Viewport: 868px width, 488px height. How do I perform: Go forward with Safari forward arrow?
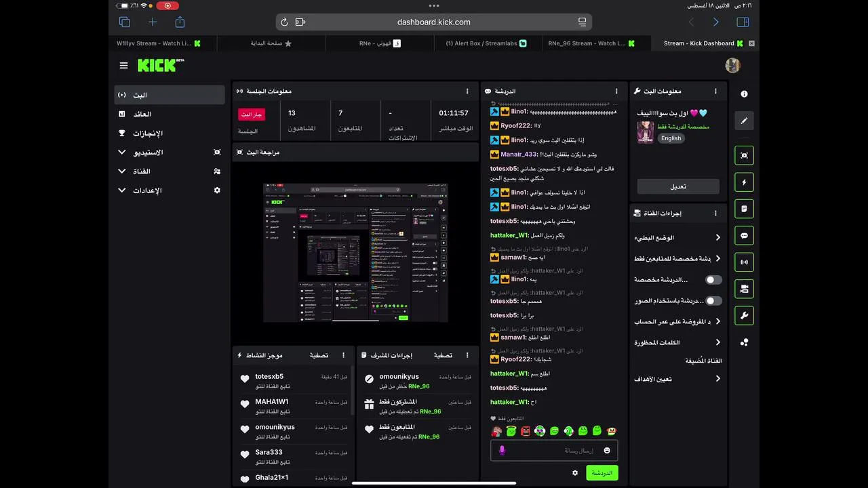pyautogui.click(x=716, y=22)
